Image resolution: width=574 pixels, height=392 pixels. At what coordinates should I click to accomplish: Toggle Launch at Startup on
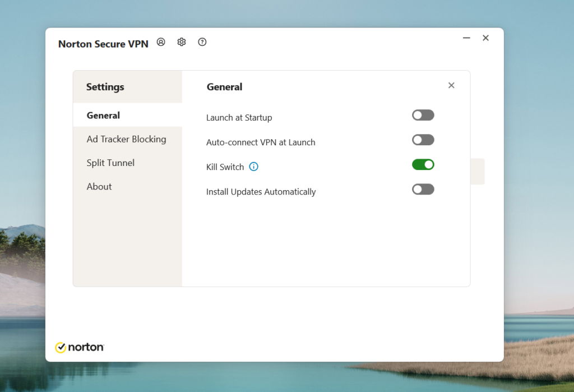[423, 115]
